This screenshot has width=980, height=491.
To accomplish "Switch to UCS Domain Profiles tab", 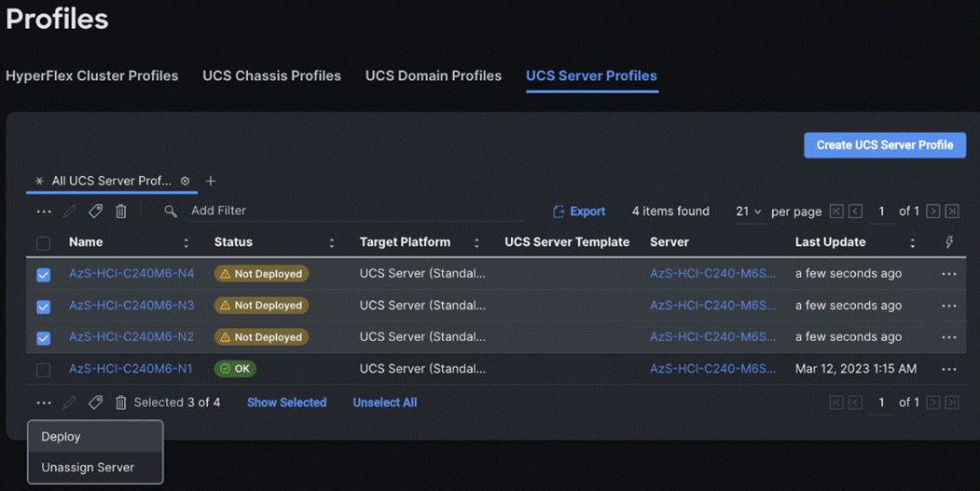I will pyautogui.click(x=434, y=75).
